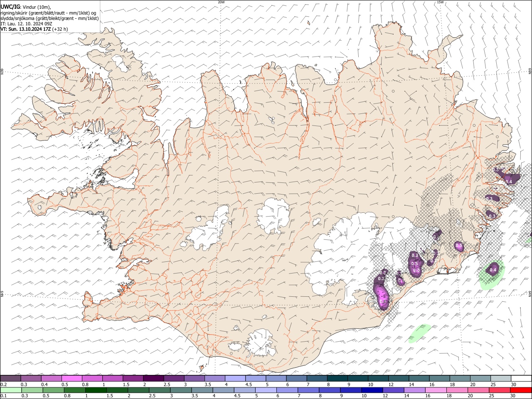The image size is (532, 399).
Task: Pick the light gray 25–30 swatch in upper legend
Action: [501, 378]
